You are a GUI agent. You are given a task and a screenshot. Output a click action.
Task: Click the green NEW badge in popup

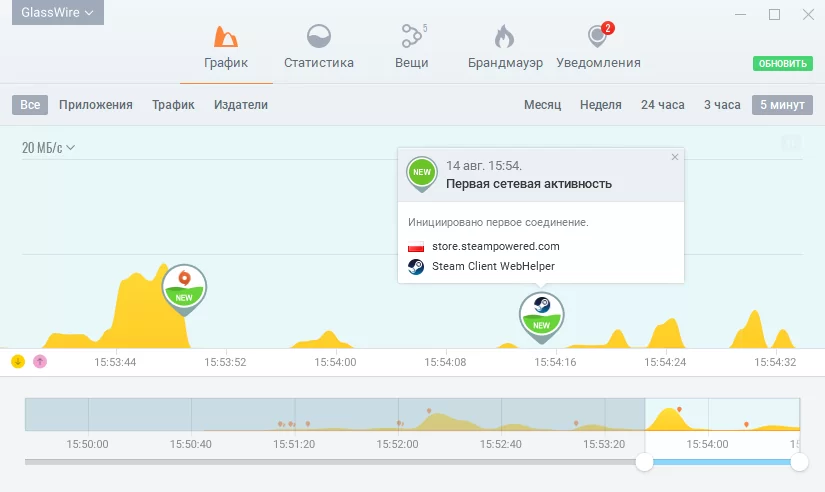[x=422, y=174]
